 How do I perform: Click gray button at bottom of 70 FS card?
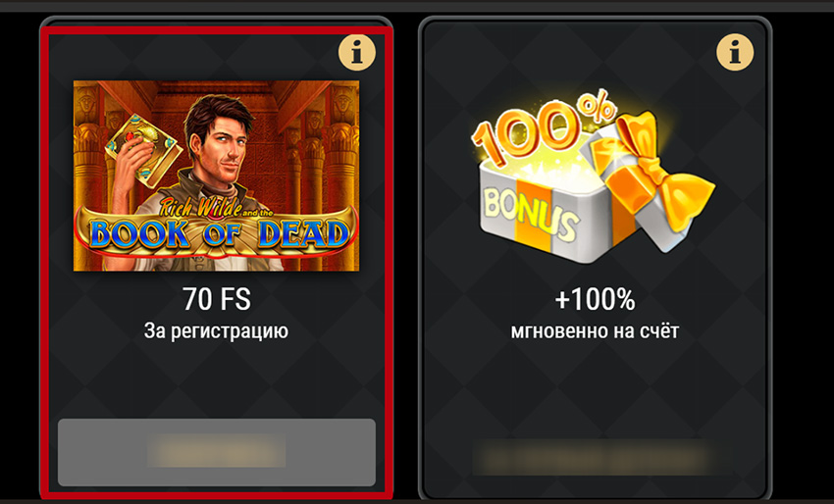click(x=217, y=452)
